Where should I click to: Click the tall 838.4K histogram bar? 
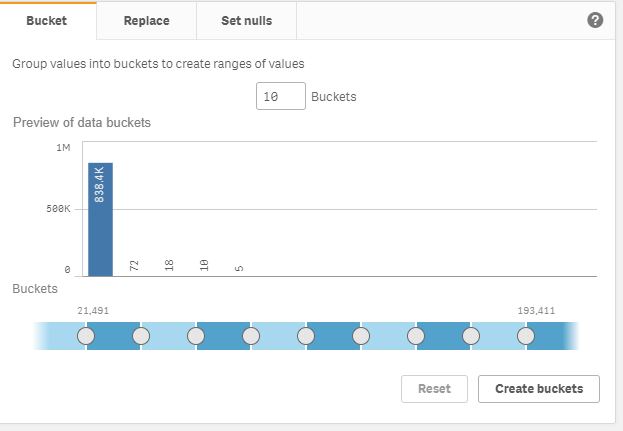pyautogui.click(x=100, y=218)
